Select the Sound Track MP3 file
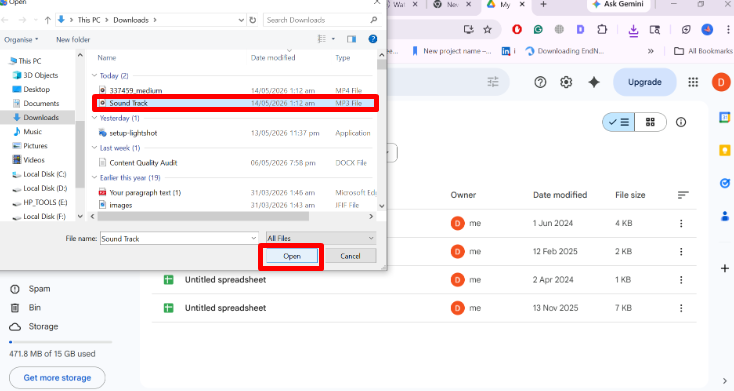Image resolution: width=734 pixels, height=391 pixels. (235, 103)
